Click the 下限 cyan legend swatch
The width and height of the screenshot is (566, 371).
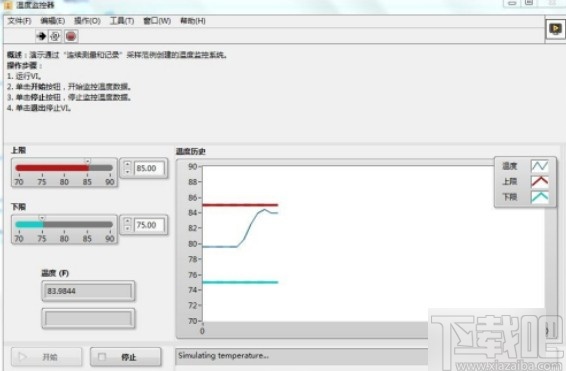[x=539, y=197]
